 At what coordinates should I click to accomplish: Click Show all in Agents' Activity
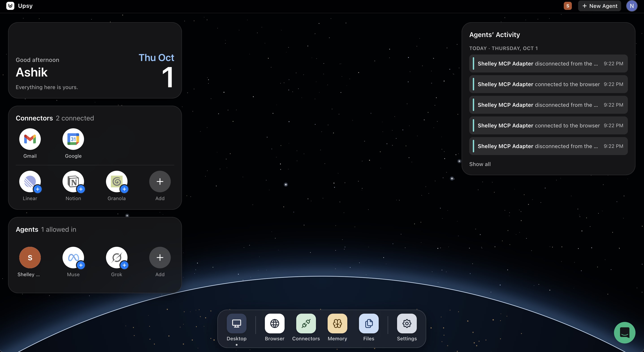click(480, 164)
